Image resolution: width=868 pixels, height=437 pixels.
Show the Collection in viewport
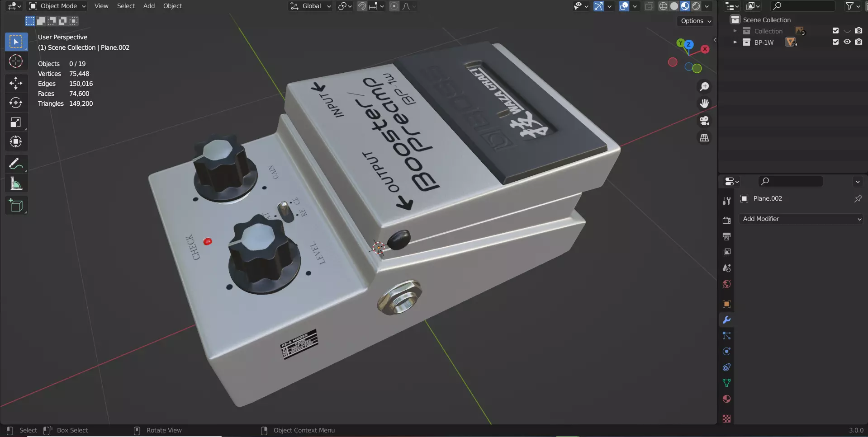[847, 31]
